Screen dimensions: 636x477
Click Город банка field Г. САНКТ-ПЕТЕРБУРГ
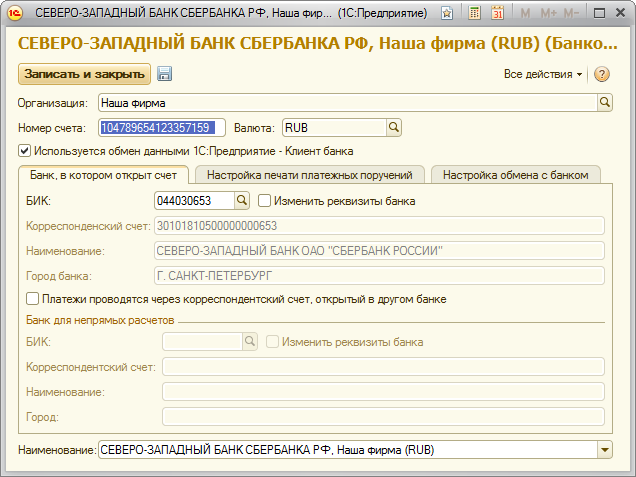coord(379,276)
